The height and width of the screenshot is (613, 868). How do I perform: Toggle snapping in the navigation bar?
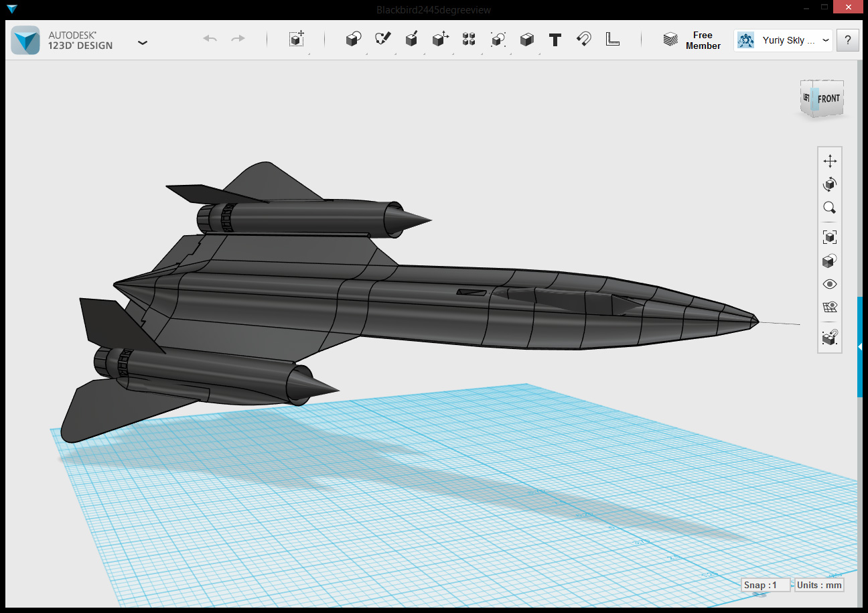pyautogui.click(x=830, y=338)
